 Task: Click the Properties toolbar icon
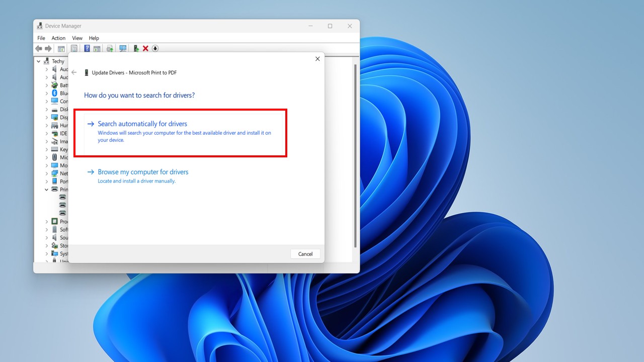click(74, 48)
